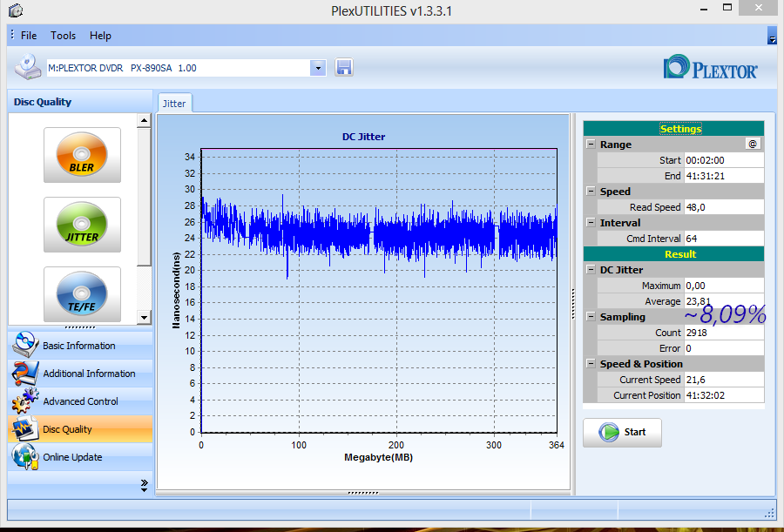Click the Result header

(673, 254)
